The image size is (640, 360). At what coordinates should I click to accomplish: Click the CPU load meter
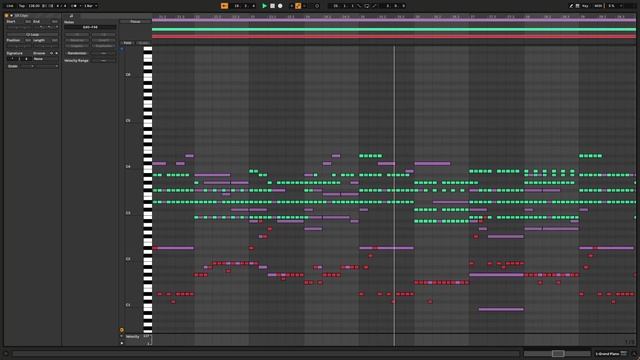[x=611, y=6]
